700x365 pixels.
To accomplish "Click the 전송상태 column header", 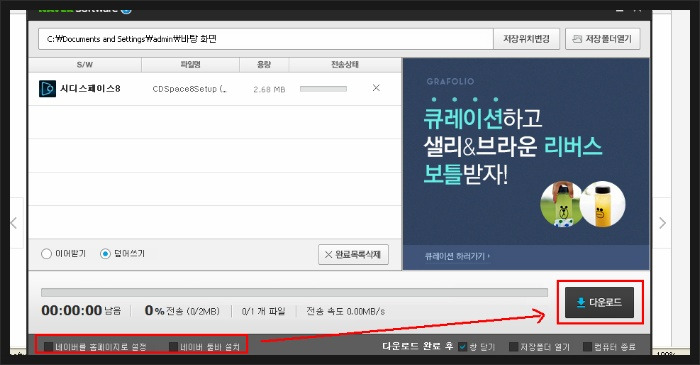I will [x=345, y=65].
